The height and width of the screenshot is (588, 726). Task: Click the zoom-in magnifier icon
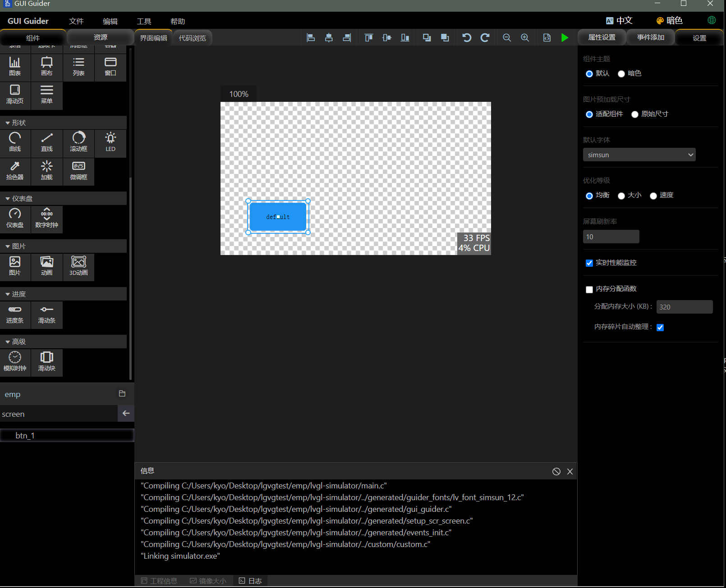[x=524, y=37]
